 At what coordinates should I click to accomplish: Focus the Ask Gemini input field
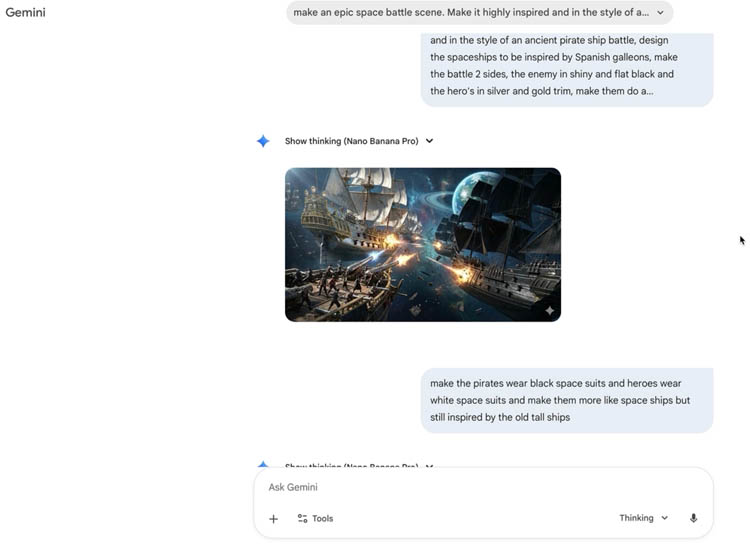480,487
